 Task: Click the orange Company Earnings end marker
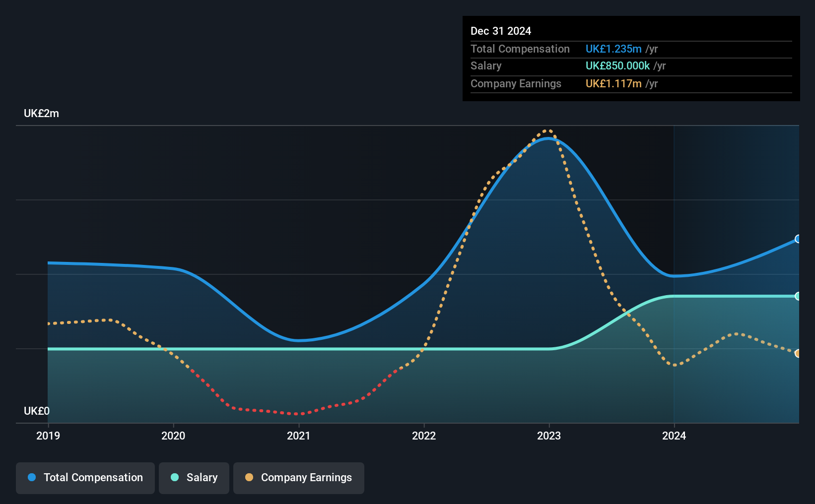click(x=798, y=353)
